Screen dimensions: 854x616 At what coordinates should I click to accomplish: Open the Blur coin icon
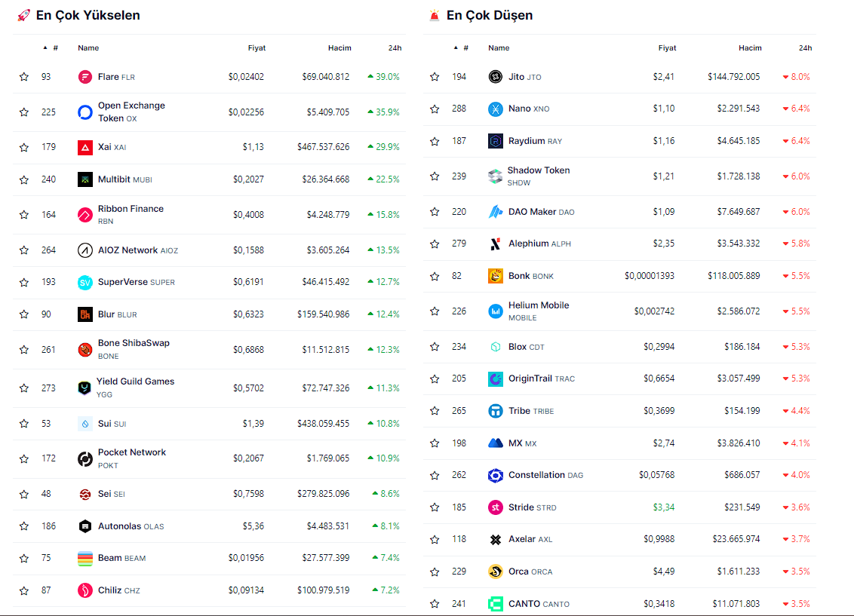85,314
